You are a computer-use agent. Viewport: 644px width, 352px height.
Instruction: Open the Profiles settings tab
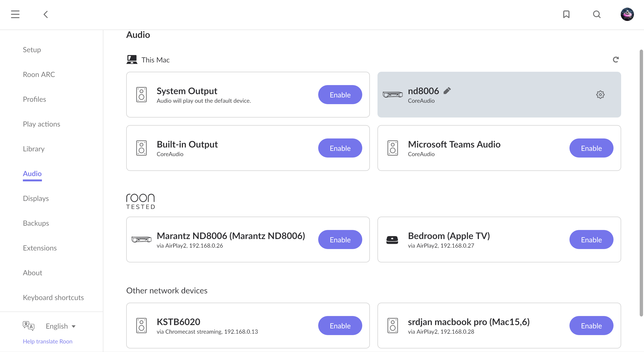point(35,99)
